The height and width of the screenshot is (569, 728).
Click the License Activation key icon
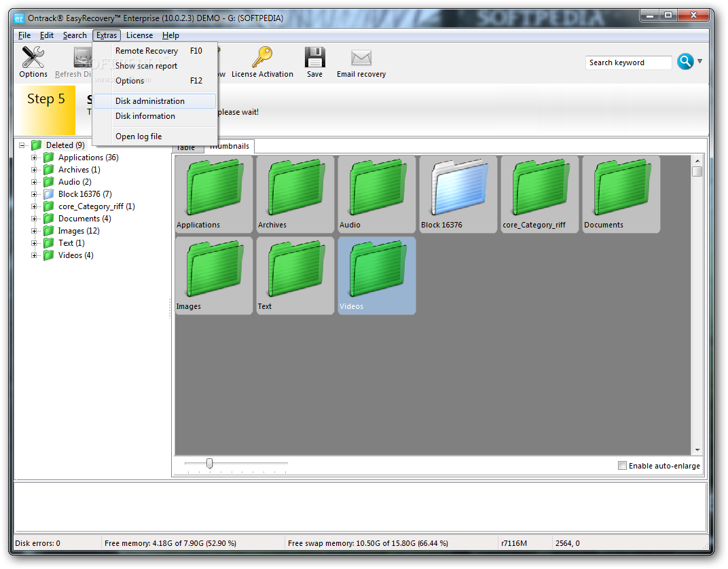coord(262,57)
